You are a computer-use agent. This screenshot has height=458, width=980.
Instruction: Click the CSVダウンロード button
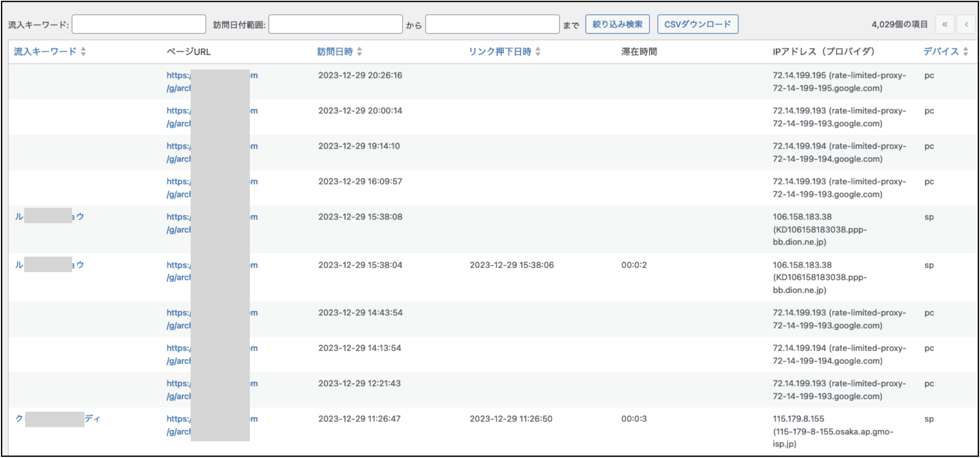[697, 24]
